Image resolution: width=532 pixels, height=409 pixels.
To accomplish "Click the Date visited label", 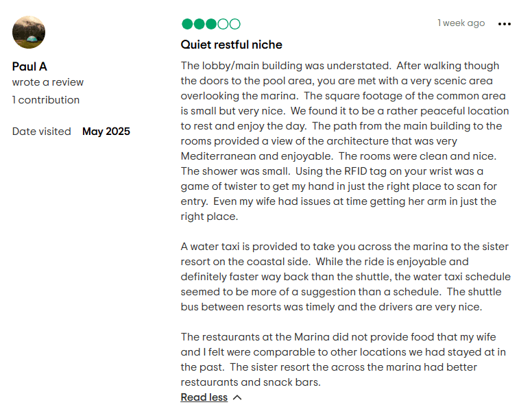I will 42,132.
